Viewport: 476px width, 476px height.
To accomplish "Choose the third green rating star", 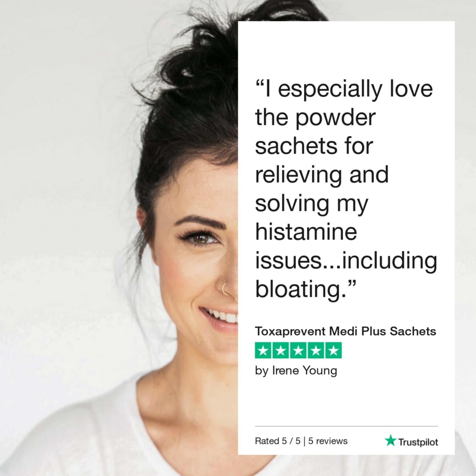I will click(298, 350).
